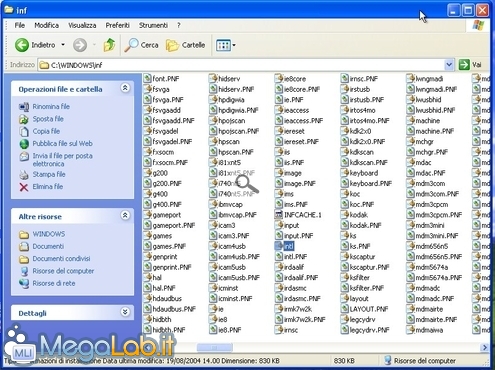Open Documenti condivisi link
This screenshot has width=495, height=370.
point(61,259)
